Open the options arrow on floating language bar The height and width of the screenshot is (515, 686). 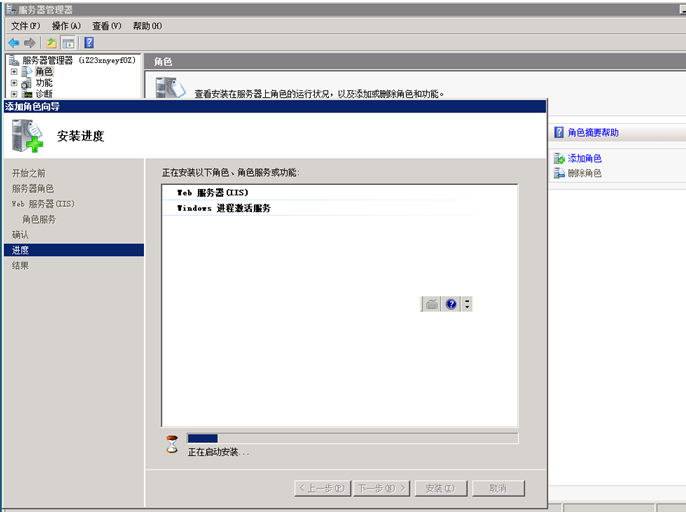(467, 304)
